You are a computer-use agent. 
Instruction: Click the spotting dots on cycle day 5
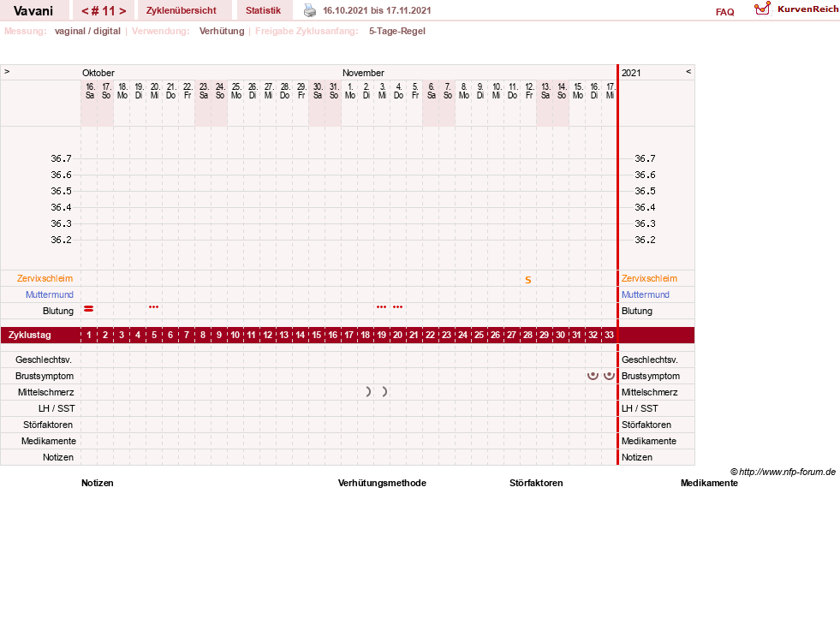(154, 306)
